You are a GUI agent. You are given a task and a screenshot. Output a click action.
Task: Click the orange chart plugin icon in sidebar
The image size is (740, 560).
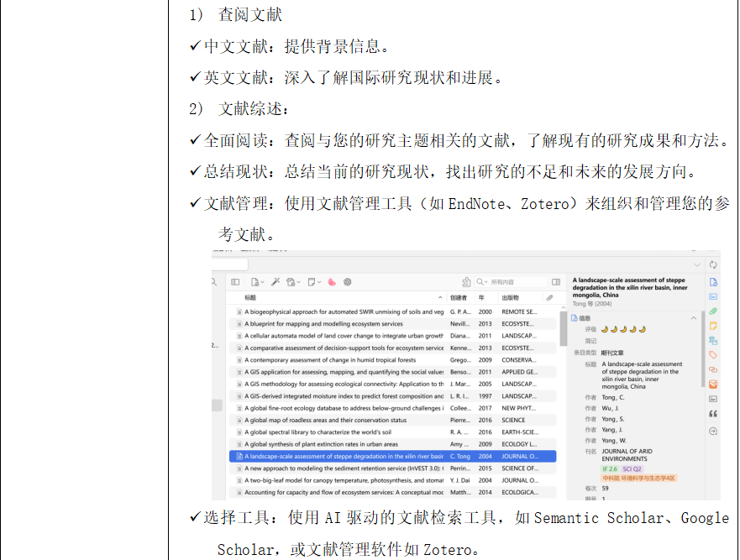[x=713, y=385]
